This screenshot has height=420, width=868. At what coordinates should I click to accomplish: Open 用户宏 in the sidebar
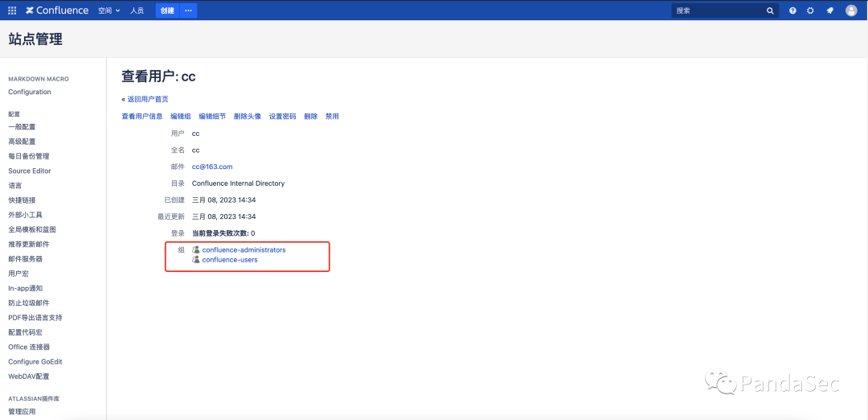click(x=18, y=274)
